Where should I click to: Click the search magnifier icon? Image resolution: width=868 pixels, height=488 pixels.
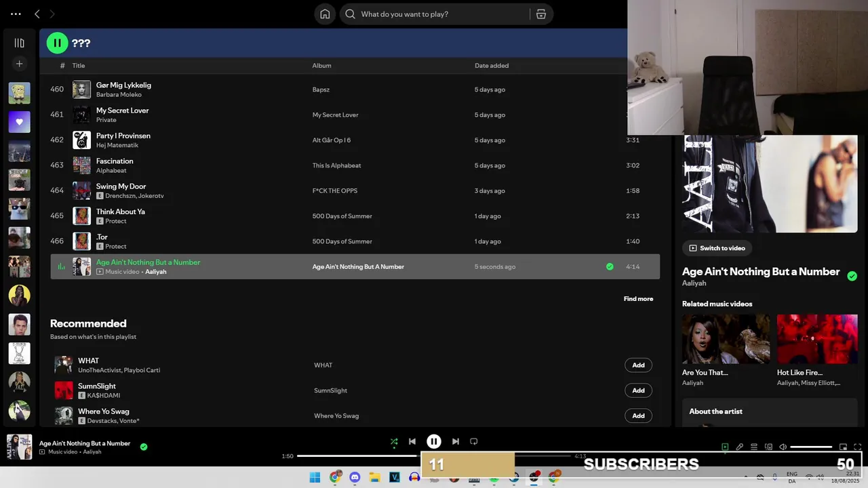coord(351,14)
